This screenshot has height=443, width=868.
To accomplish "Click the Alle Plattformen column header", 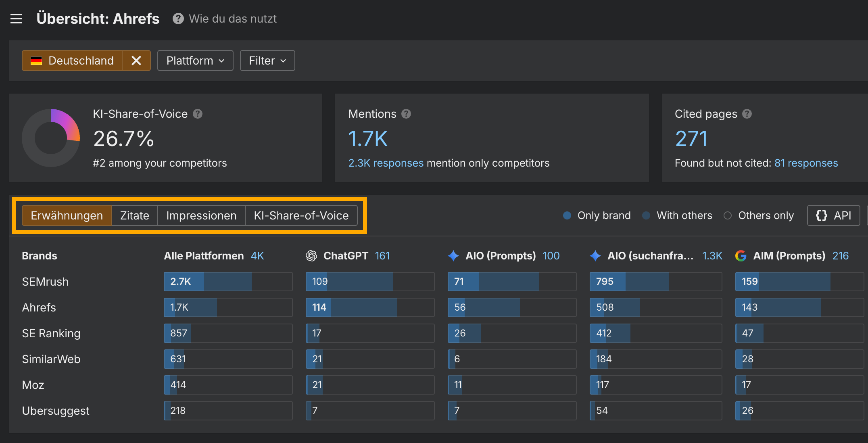I will (x=204, y=256).
